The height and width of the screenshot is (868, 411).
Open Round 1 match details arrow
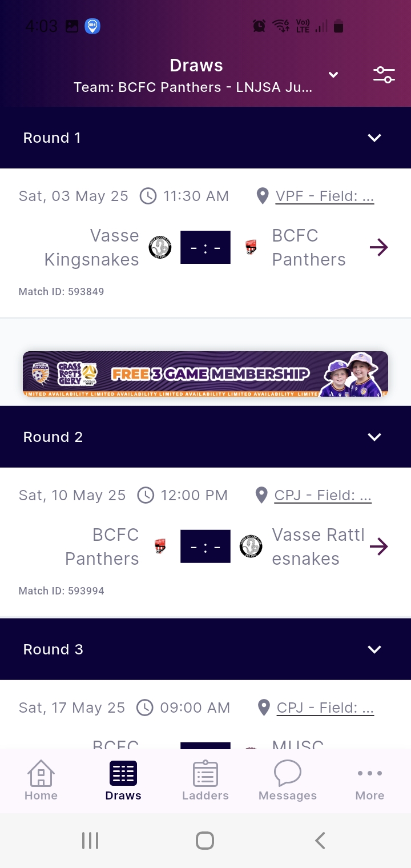378,247
